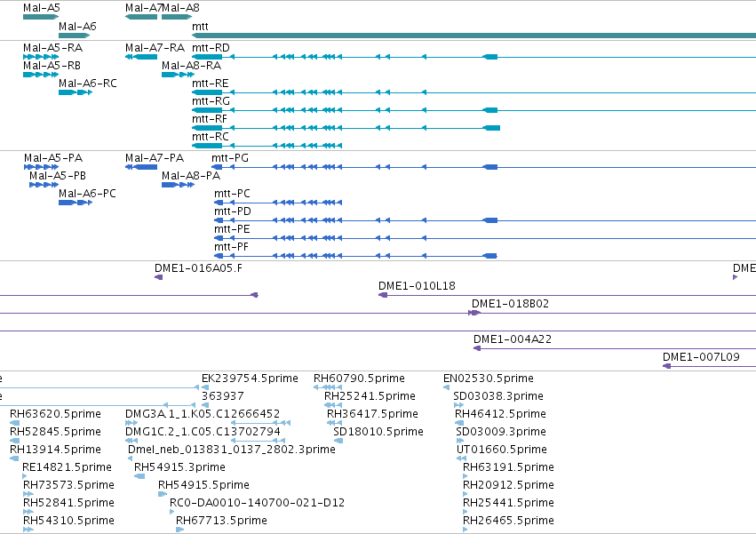The height and width of the screenshot is (534, 756).
Task: Select EST RH54915.5prime
Action: point(163,494)
